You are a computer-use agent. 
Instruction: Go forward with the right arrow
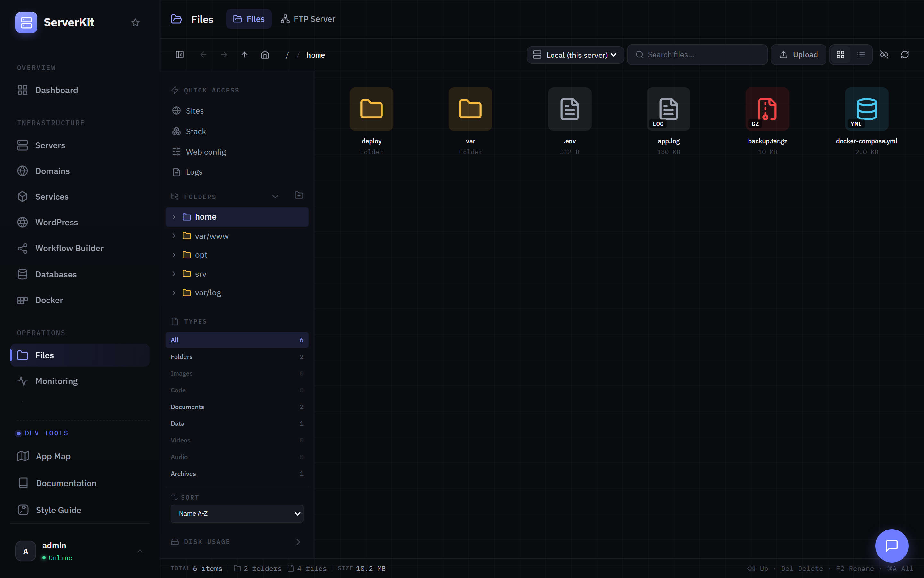click(224, 55)
